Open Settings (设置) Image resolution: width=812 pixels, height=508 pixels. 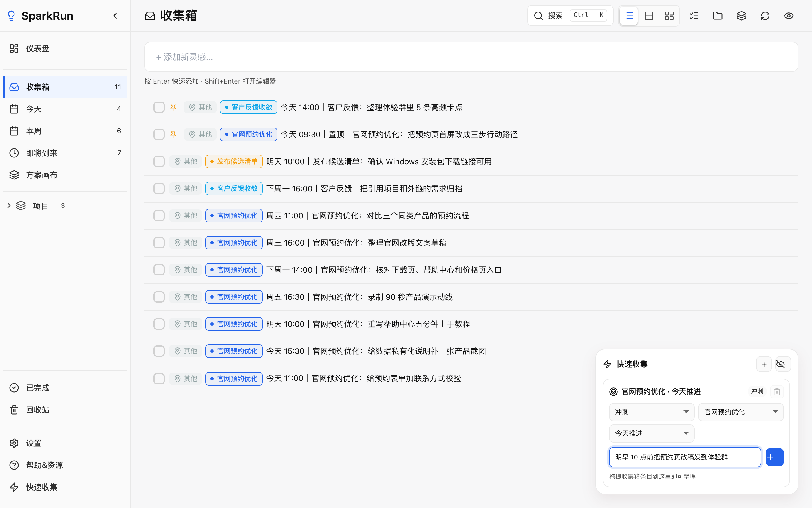click(x=65, y=443)
